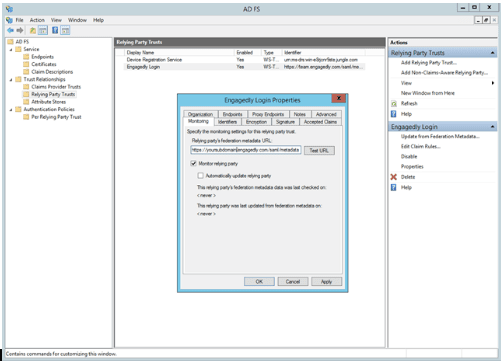Select Claim Descriptions in the tree
This screenshot has width=503, height=361.
[x=52, y=72]
